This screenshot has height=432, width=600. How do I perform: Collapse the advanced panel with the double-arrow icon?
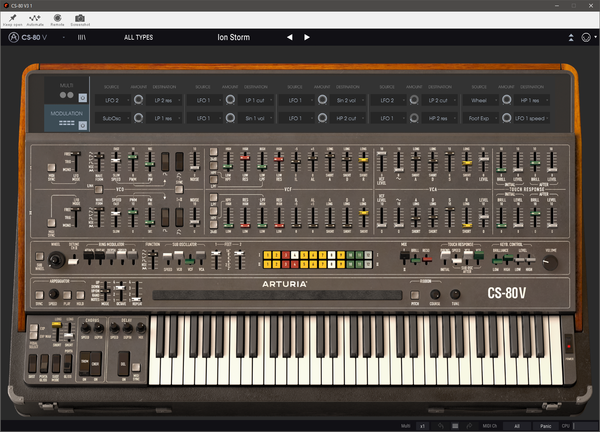pos(571,37)
